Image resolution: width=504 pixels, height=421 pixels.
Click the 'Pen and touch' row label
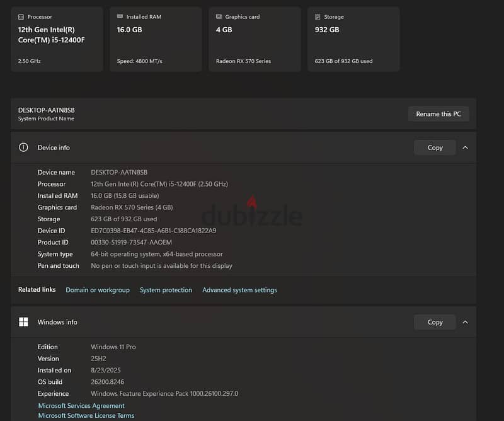(x=58, y=266)
